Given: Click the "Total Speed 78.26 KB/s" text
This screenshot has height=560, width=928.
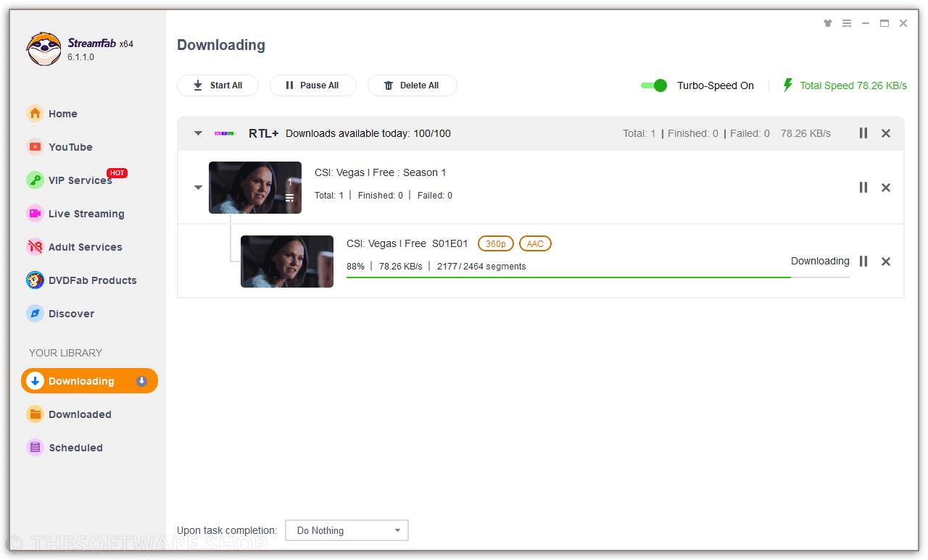Looking at the screenshot, I should point(853,85).
